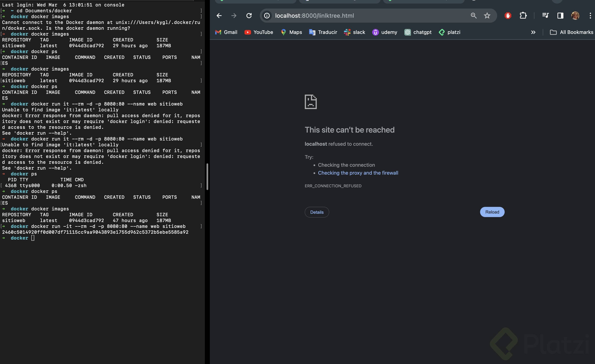Open Chrome three-dot menu
This screenshot has width=595, height=364.
click(x=590, y=16)
